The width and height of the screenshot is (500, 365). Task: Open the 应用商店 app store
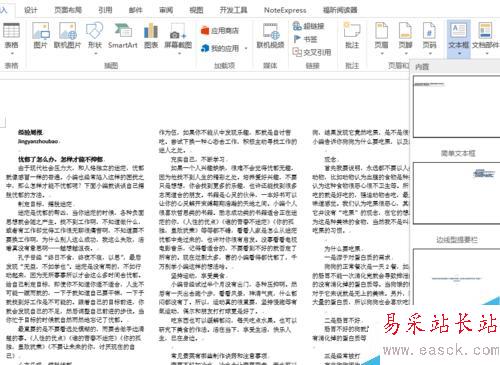click(x=220, y=31)
